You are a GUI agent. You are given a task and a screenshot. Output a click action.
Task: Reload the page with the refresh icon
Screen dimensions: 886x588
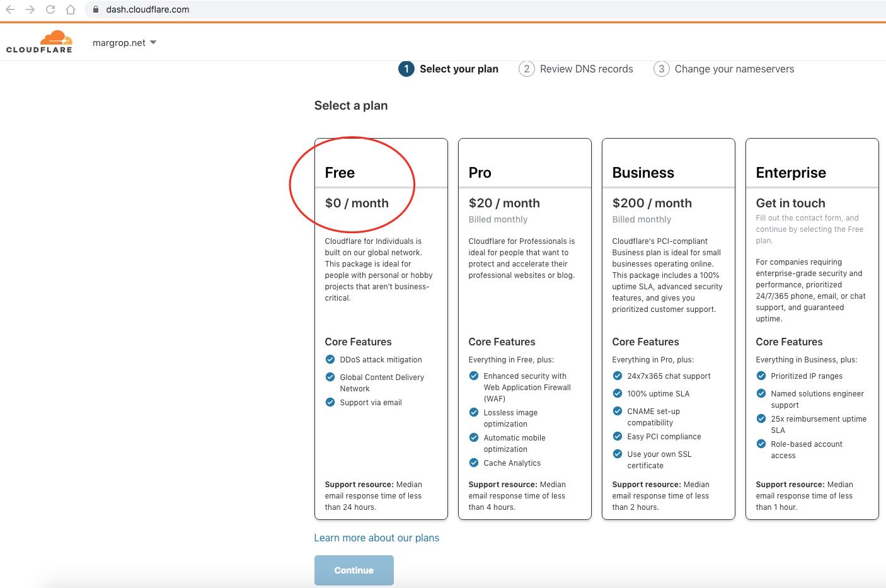point(50,9)
